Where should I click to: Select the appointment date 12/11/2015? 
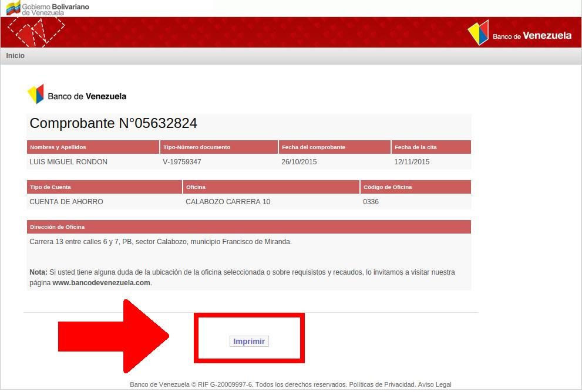click(412, 162)
